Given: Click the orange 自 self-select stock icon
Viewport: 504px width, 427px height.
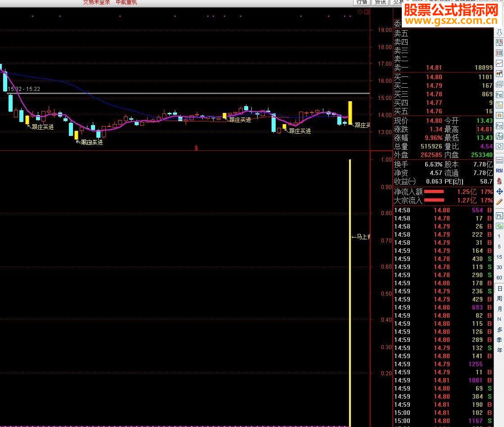Looking at the screenshot, I should point(499,115).
